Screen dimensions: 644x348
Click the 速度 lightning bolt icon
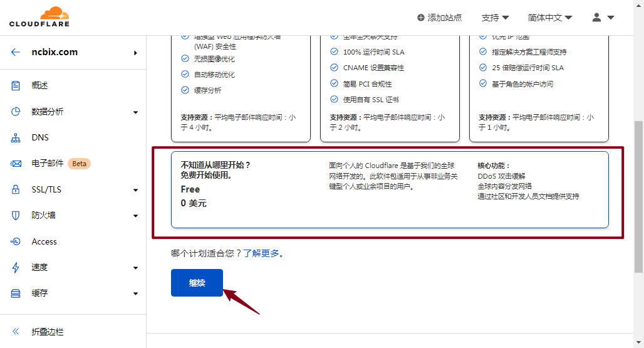(16, 268)
